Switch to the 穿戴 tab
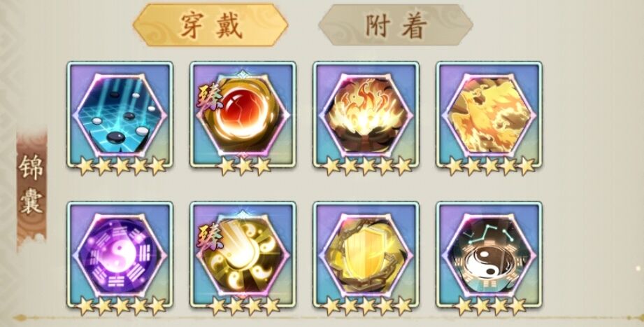 (210, 25)
